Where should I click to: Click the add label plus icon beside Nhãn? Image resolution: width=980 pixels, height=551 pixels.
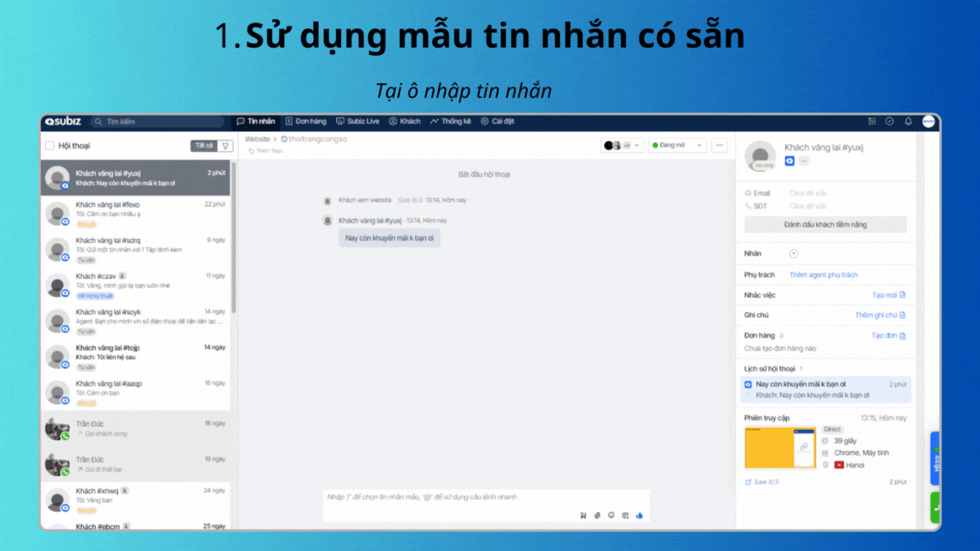[794, 253]
